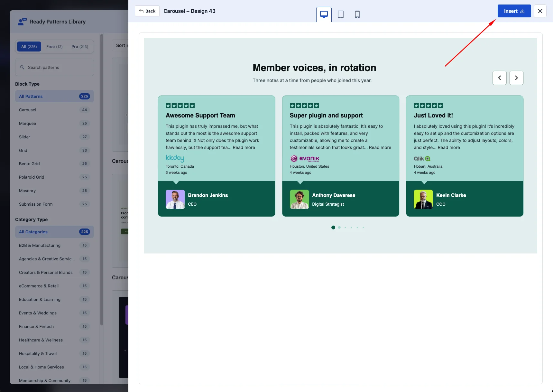Select All Categories filter

54,232
